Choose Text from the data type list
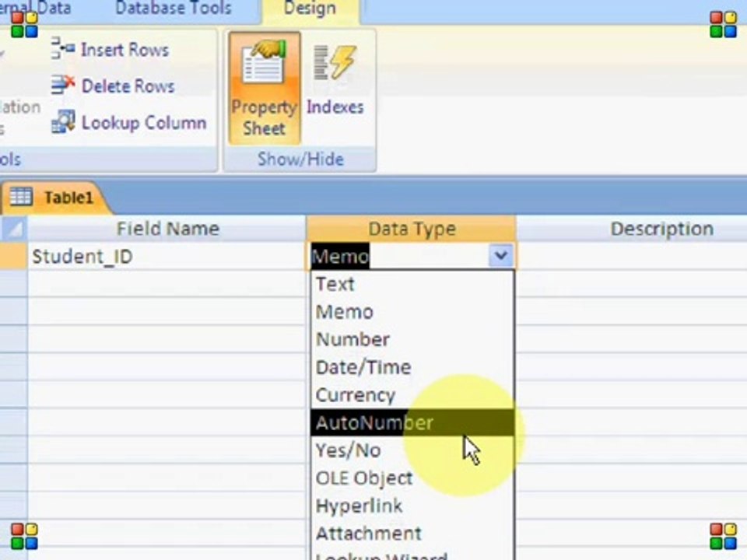Viewport: 747px width, 560px height. (x=412, y=285)
